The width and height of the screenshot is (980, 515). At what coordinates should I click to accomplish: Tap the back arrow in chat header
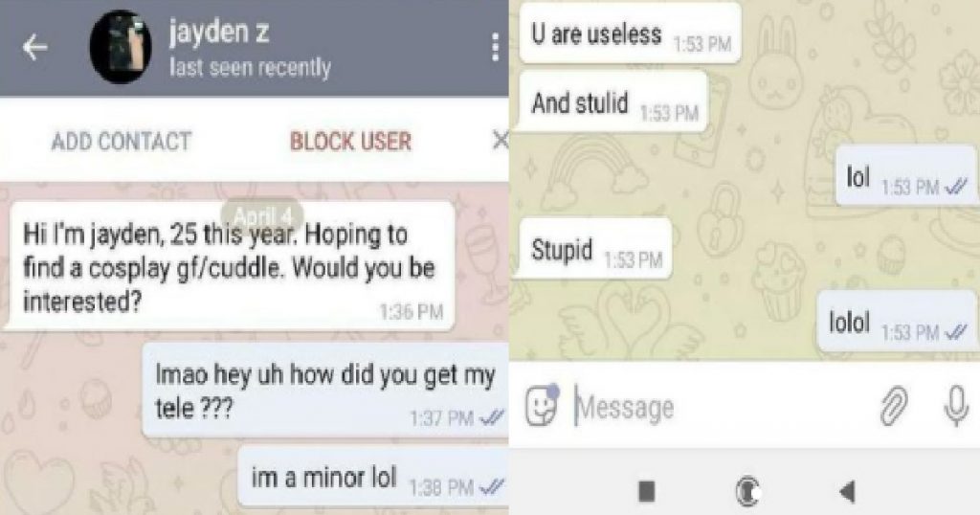point(35,48)
